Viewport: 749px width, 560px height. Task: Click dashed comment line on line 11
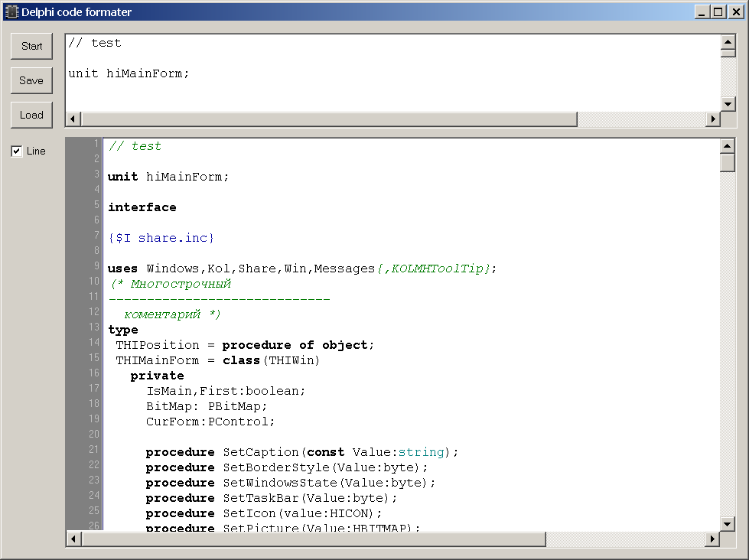coord(220,300)
